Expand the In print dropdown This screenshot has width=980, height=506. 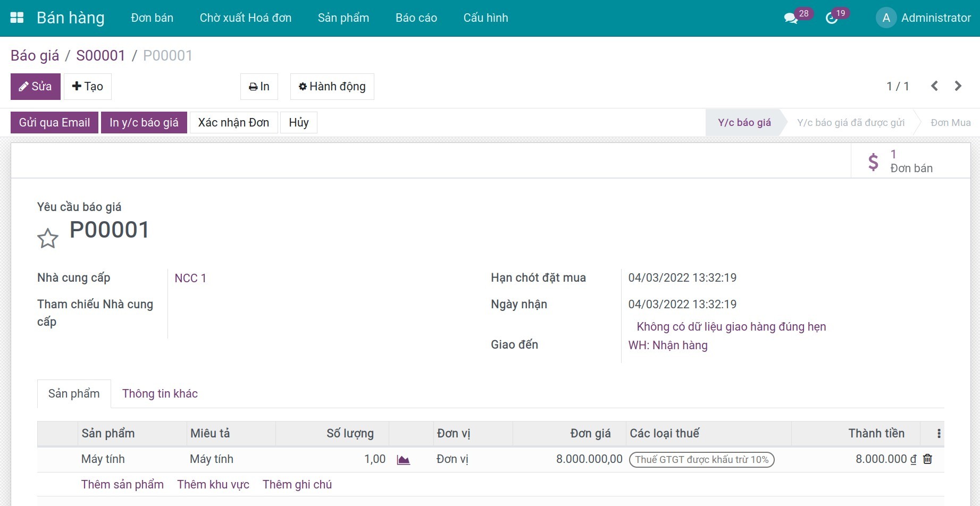(259, 87)
